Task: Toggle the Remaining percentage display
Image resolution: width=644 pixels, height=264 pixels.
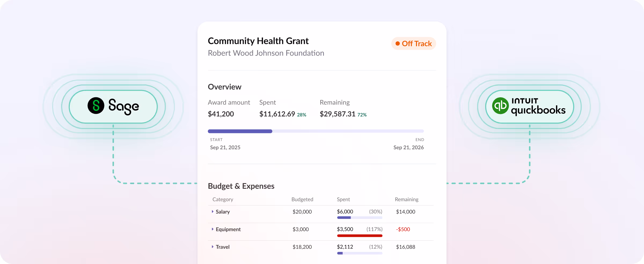Action: [x=362, y=115]
